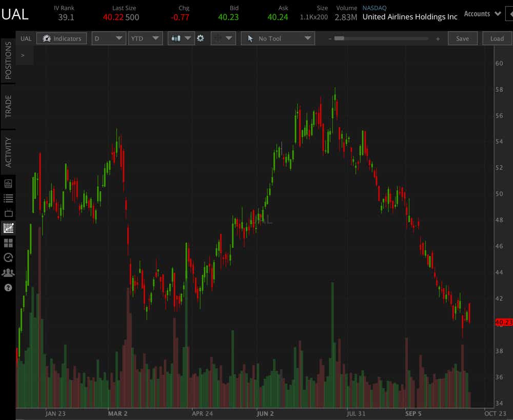The width and height of the screenshot is (513, 420).
Task: Expand the chart legend arrow
Action: 23,55
